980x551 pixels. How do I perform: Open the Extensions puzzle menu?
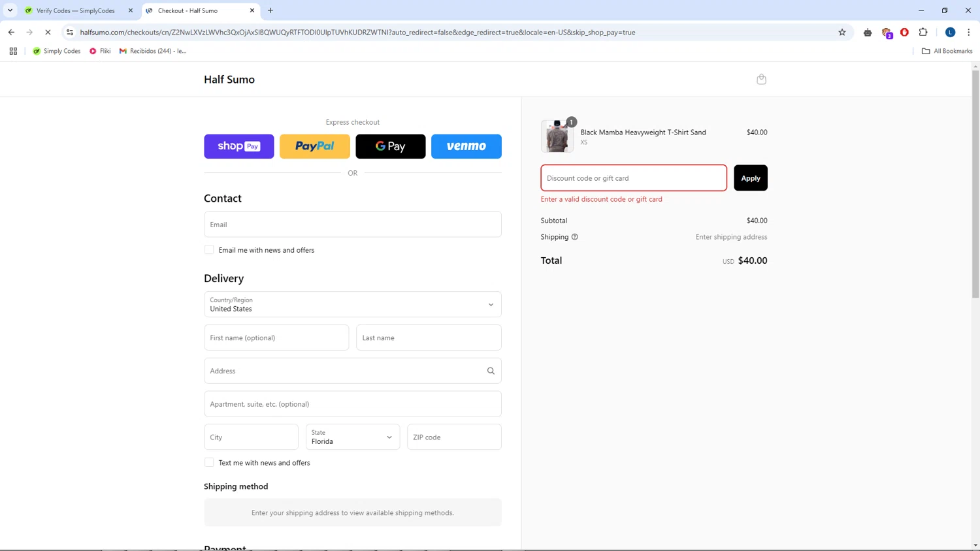point(923,32)
